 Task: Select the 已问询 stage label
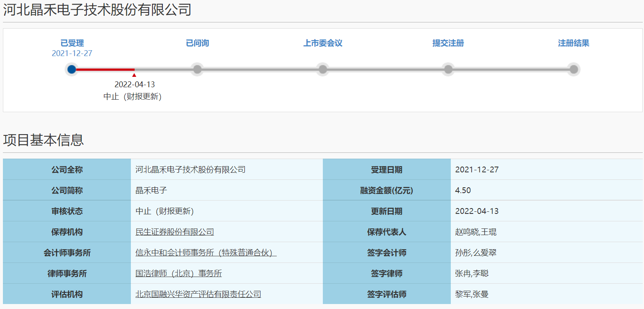[197, 43]
